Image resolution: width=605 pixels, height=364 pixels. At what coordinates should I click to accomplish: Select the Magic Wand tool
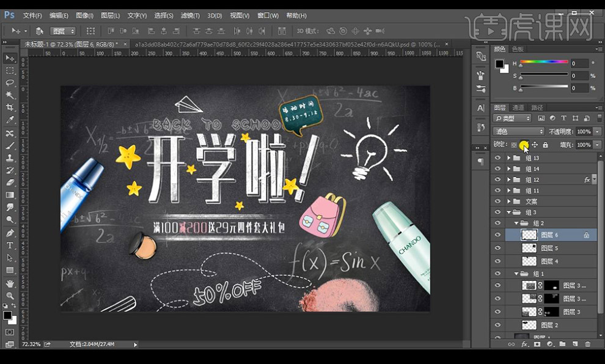click(10, 95)
